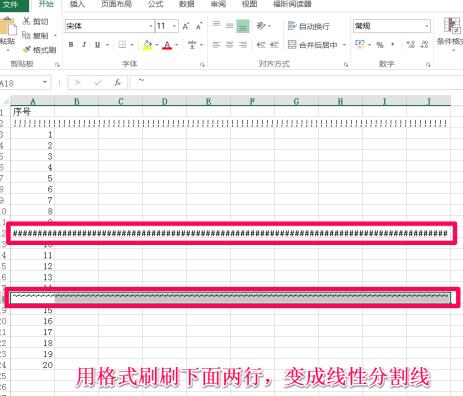Click the cell containing 16
This screenshot has height=396, width=463.
tap(32, 321)
